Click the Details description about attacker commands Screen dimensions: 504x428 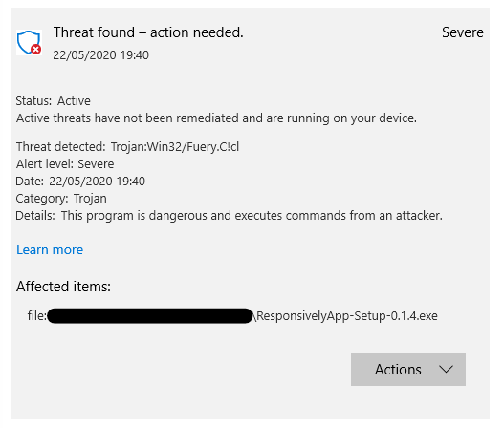point(229,216)
